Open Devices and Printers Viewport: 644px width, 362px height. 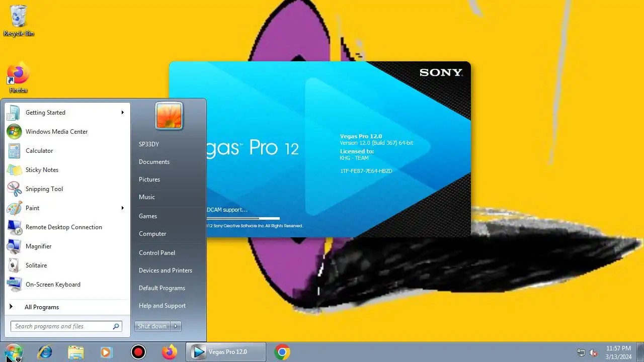[x=166, y=270]
